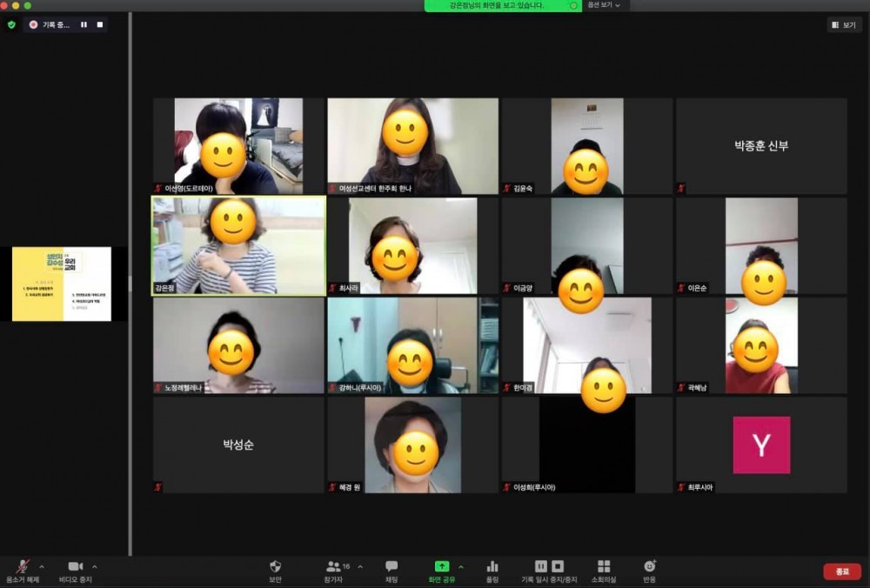This screenshot has height=588, width=870.
Task: Unmute the microphone in the toolbar
Action: point(23,566)
